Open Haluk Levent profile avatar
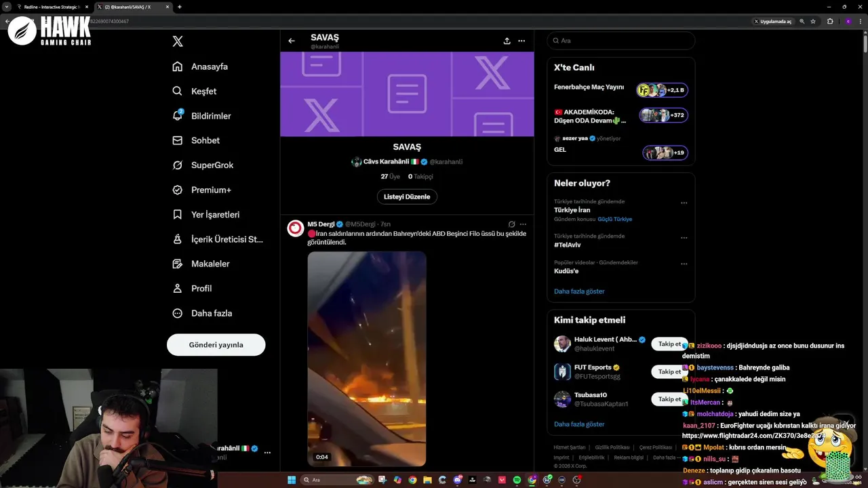This screenshot has height=488, width=868. tap(562, 344)
